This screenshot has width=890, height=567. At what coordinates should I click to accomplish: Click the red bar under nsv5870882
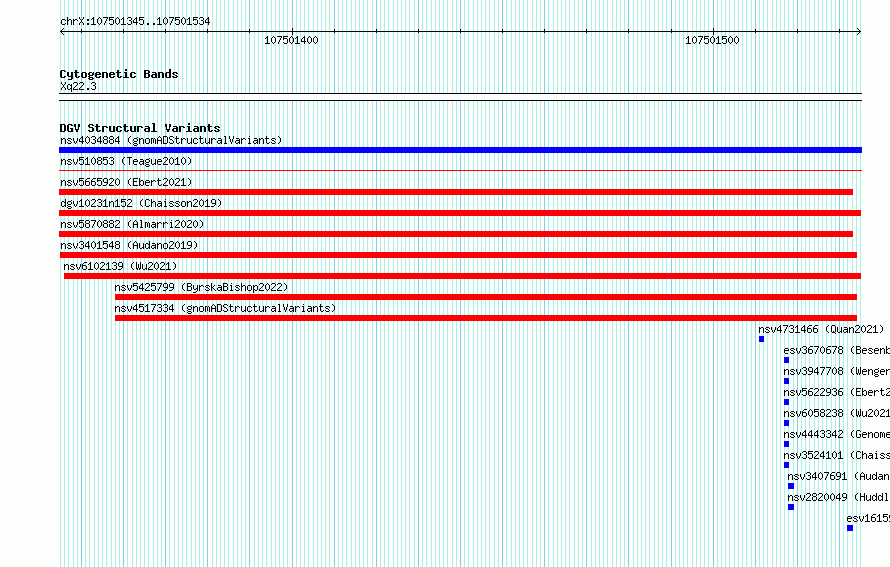[x=456, y=234]
